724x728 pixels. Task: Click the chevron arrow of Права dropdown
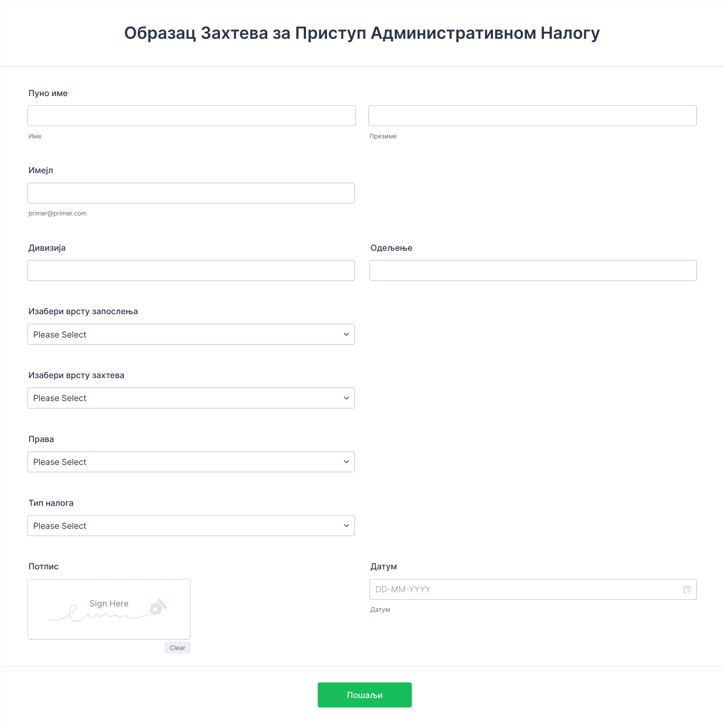click(346, 462)
